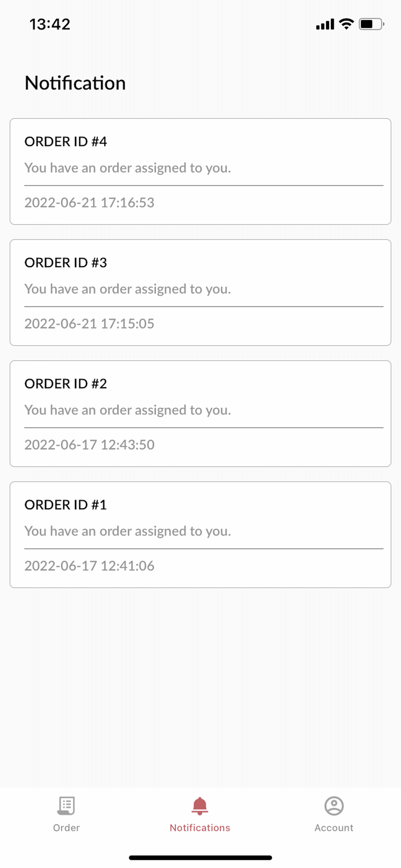Tap the cellular signal bars icon

click(325, 24)
